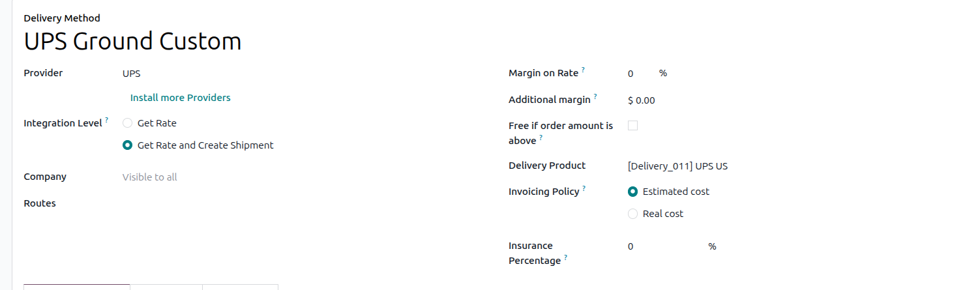This screenshot has height=290, width=980.
Task: Click the Integration Level help question mark
Action: tap(106, 120)
